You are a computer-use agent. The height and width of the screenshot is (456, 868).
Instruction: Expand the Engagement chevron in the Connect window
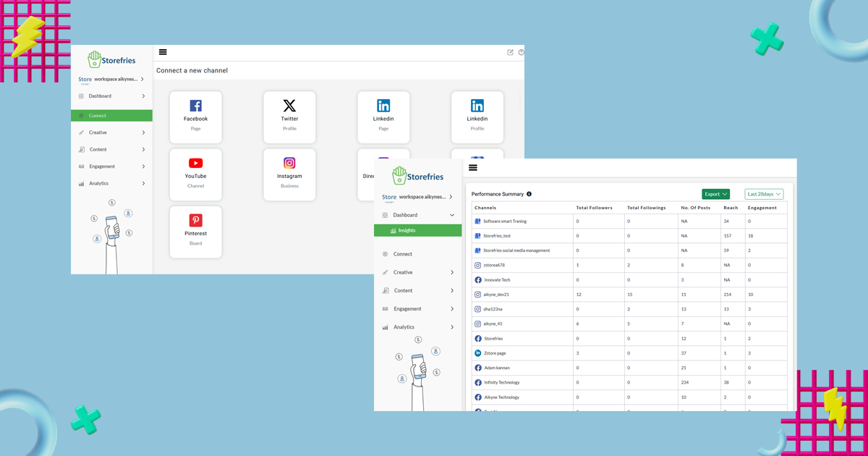click(143, 166)
